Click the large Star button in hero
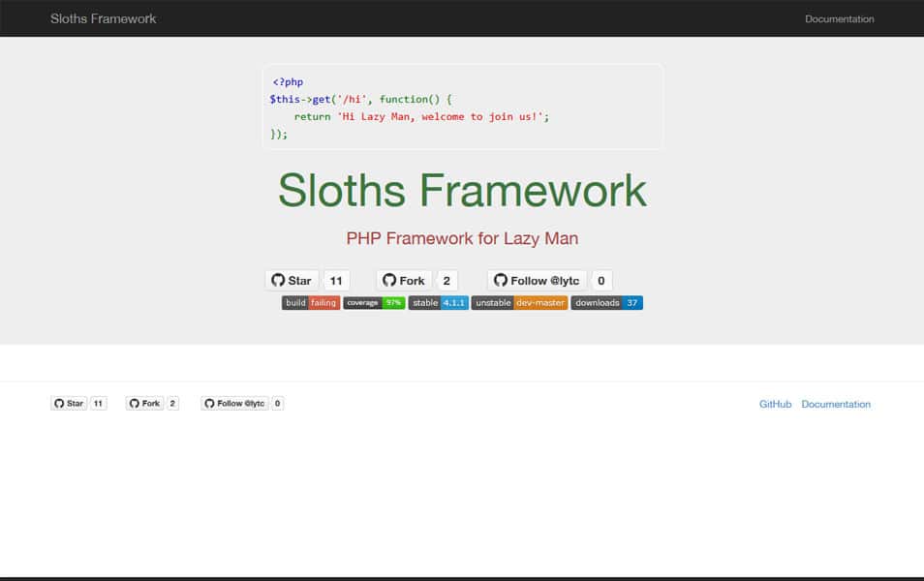924x581 pixels. tap(292, 281)
